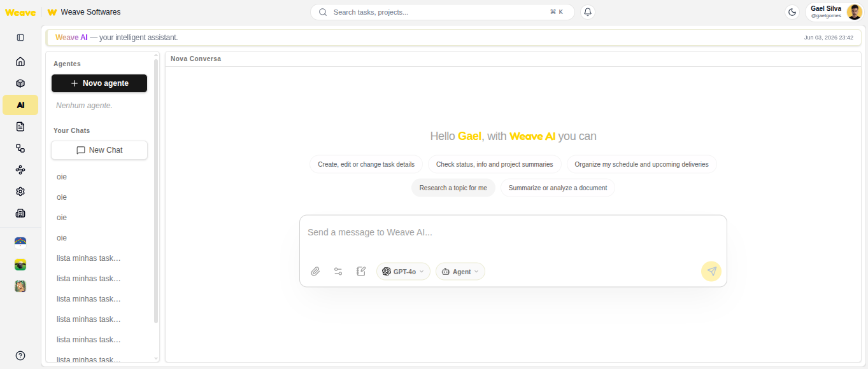Switch to the green and yellow workspace avatar

pos(20,265)
